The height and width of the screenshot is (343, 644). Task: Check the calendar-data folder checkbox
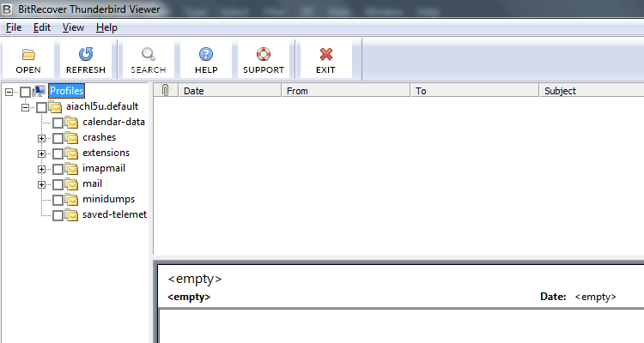[x=58, y=123]
